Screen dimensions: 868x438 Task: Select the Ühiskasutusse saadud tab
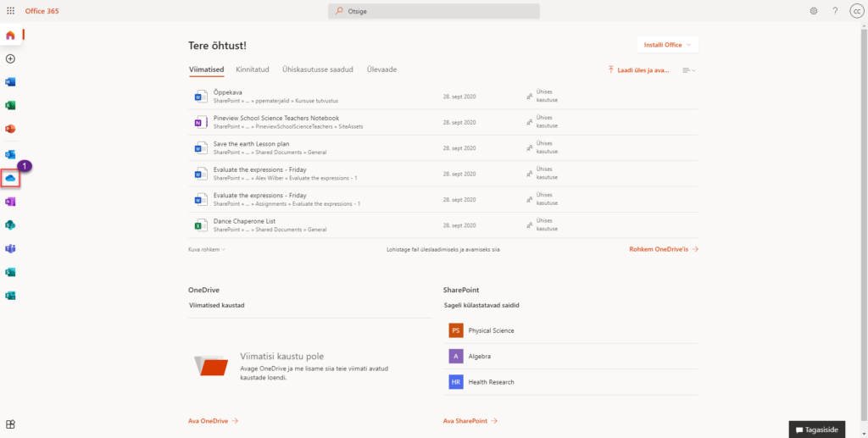pyautogui.click(x=319, y=69)
